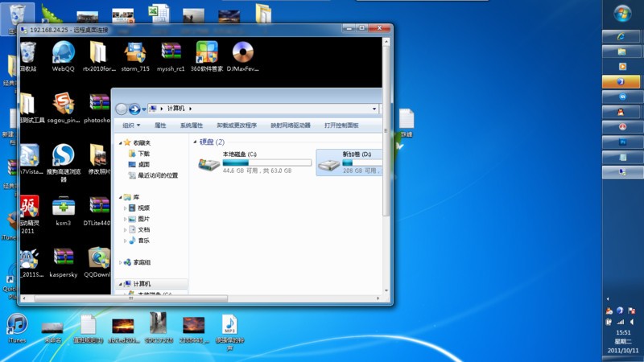Click the volume speaker tray icon
This screenshot has height=362, width=644.
[632, 323]
